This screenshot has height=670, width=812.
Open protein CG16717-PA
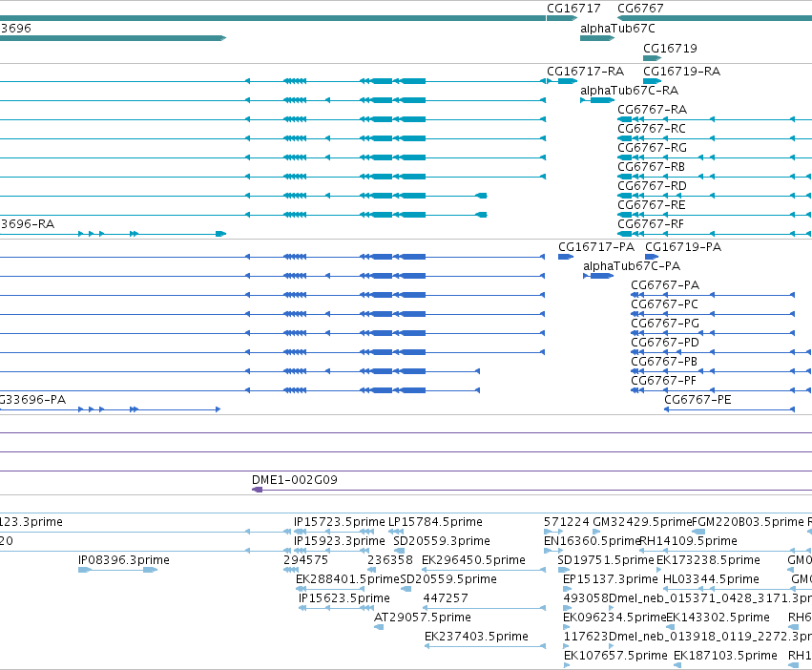pos(596,246)
